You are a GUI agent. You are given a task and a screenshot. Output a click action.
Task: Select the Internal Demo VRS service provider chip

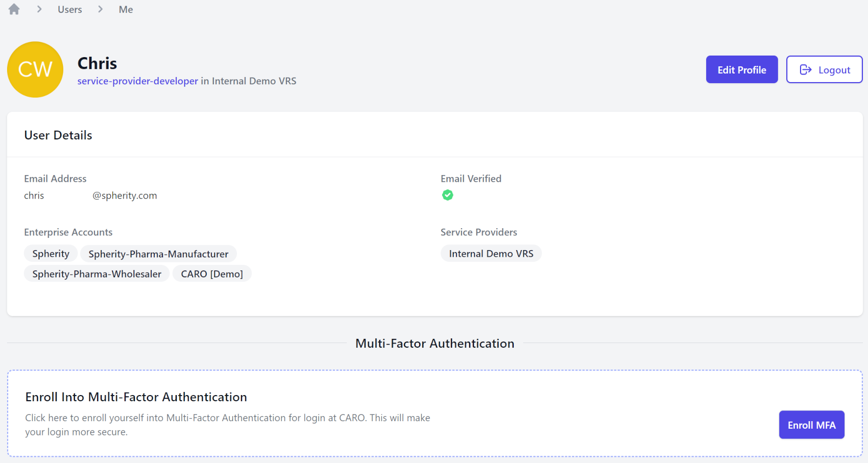(x=491, y=253)
